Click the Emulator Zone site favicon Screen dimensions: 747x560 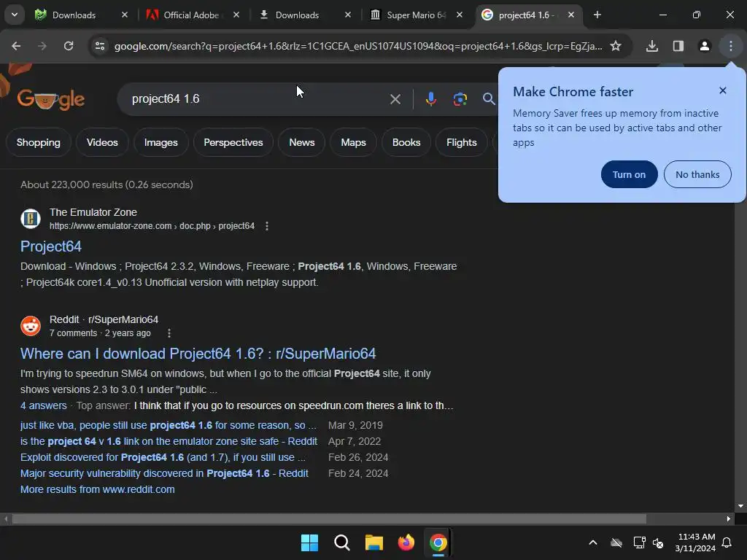tap(31, 219)
